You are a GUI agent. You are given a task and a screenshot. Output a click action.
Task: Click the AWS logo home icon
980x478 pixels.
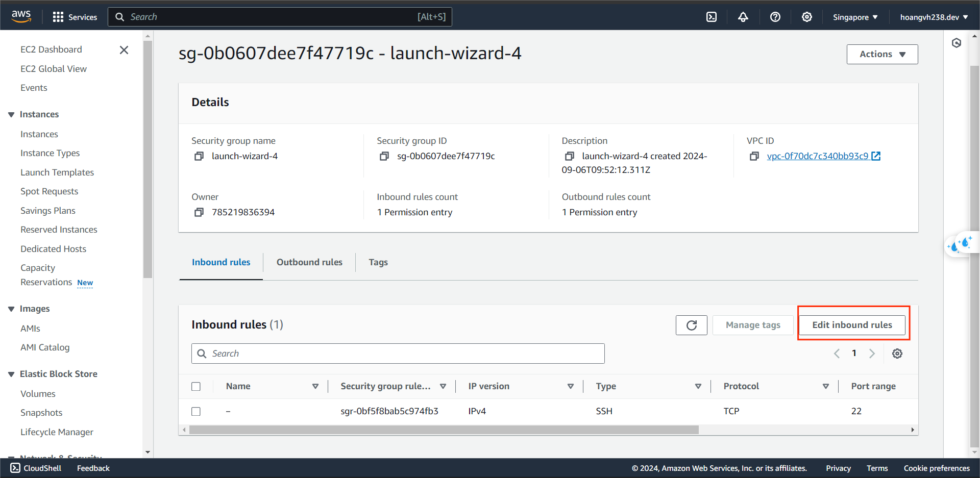tap(21, 16)
